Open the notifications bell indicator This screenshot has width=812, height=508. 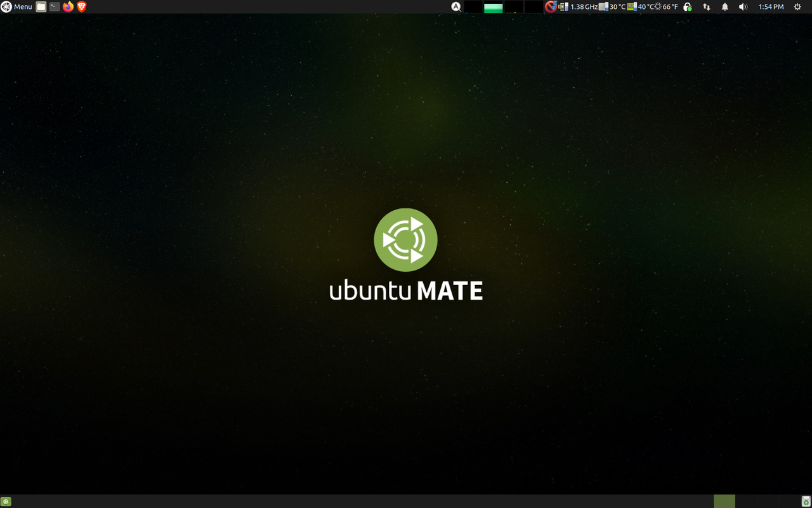725,7
